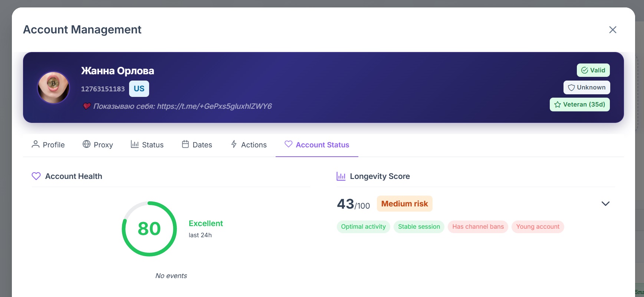Click the phone number 12763151183
Image resolution: width=644 pixels, height=297 pixels.
(x=103, y=89)
